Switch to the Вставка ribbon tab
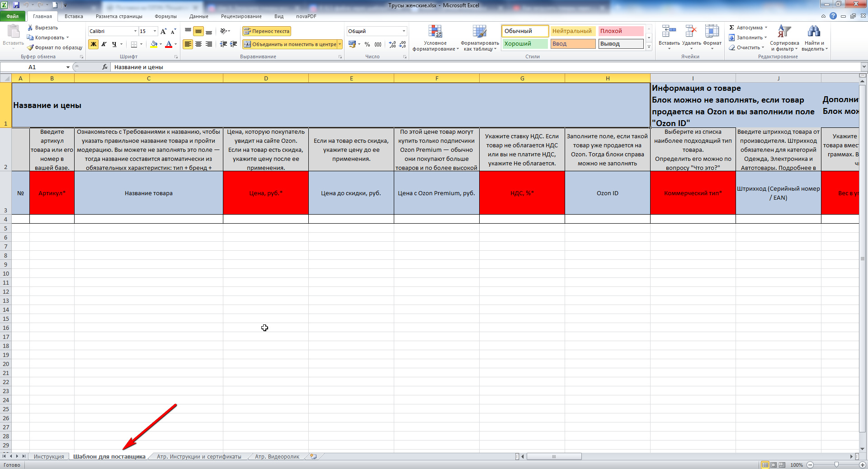Viewport: 868px width, 469px height. [x=74, y=16]
